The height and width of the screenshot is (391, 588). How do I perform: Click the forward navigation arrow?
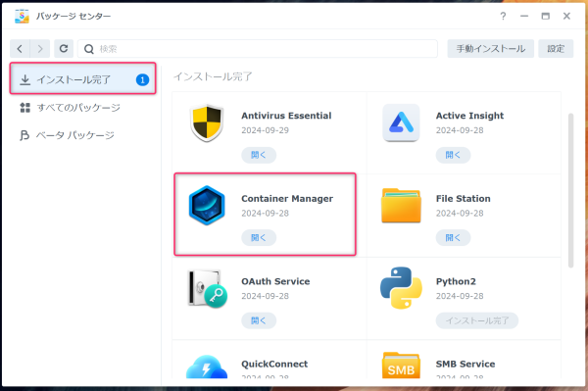click(40, 49)
